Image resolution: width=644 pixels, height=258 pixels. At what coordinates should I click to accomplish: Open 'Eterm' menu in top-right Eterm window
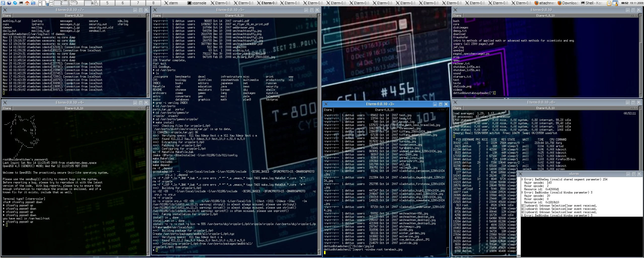pyautogui.click(x=457, y=16)
